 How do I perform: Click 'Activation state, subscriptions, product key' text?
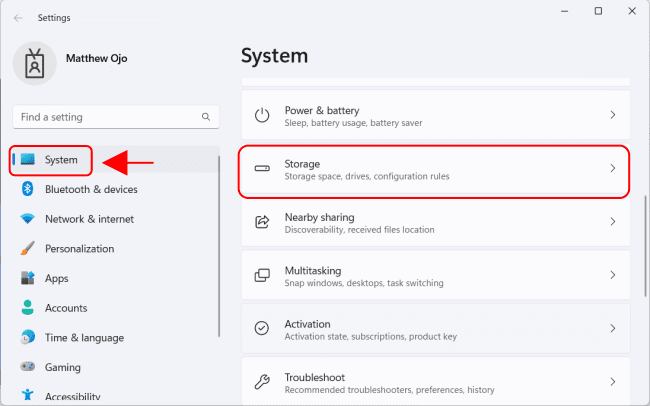371,336
